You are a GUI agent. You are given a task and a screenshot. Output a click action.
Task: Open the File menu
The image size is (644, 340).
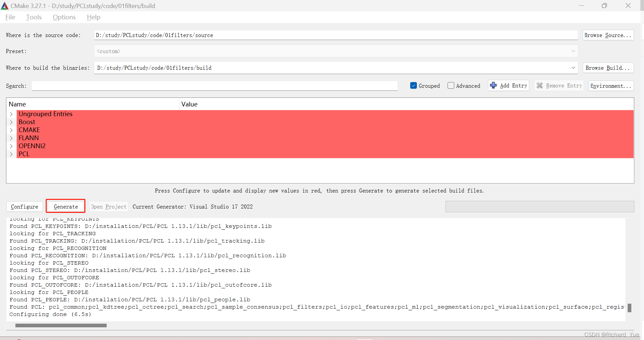10,17
